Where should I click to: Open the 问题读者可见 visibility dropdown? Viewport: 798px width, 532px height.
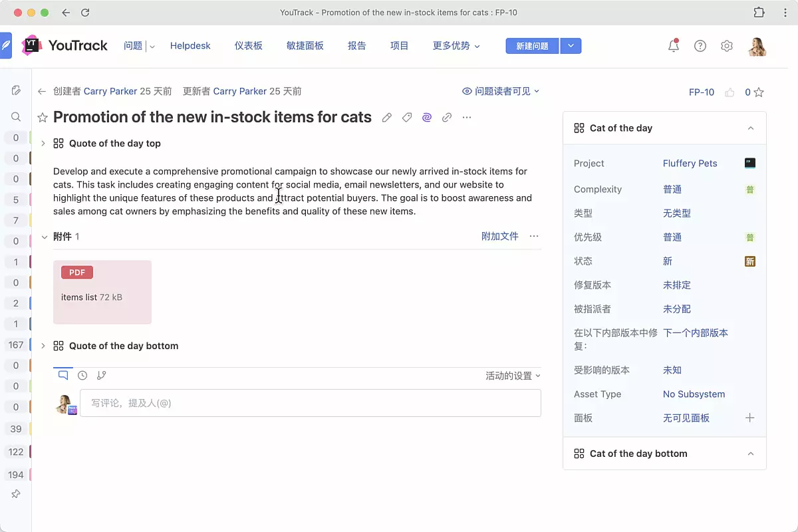(501, 91)
